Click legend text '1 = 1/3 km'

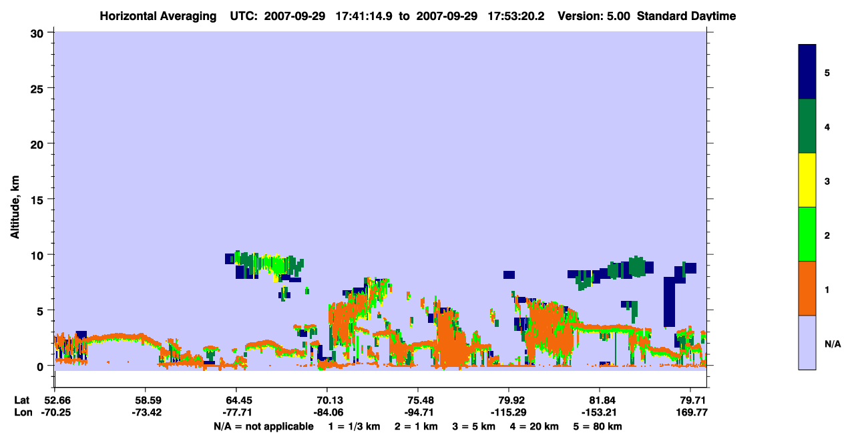click(353, 426)
